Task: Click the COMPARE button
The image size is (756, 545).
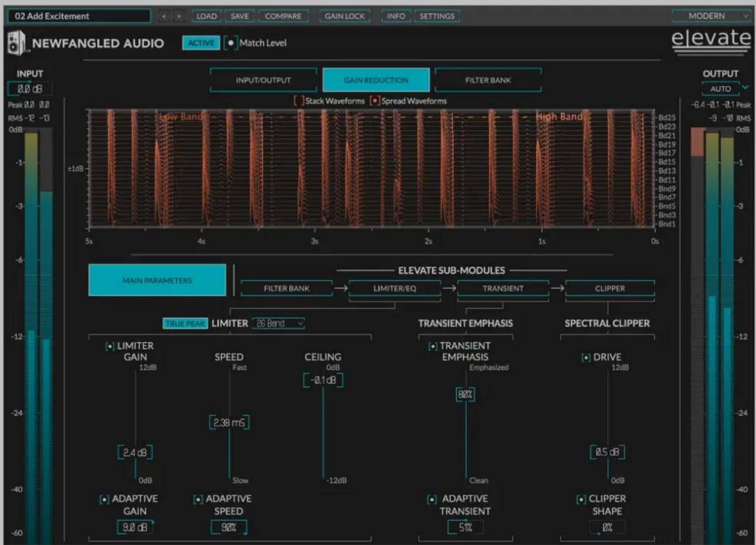Action: click(x=283, y=16)
